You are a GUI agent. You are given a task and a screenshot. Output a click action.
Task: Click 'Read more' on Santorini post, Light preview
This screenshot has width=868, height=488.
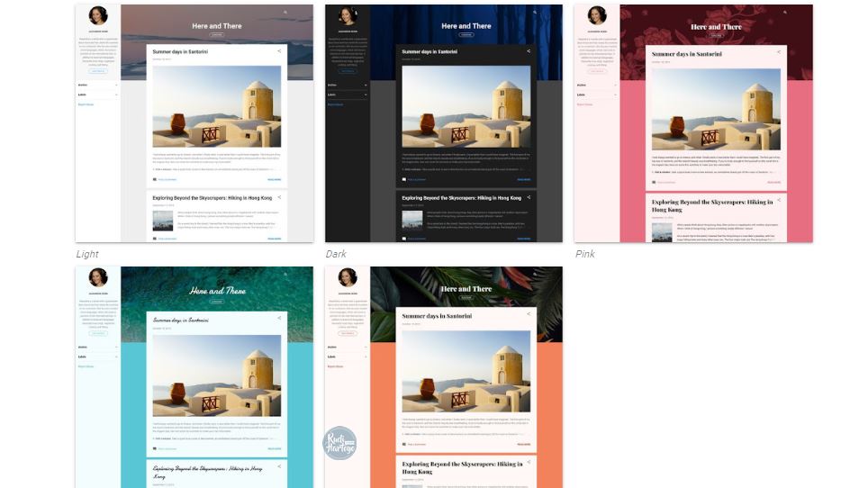[x=275, y=179]
